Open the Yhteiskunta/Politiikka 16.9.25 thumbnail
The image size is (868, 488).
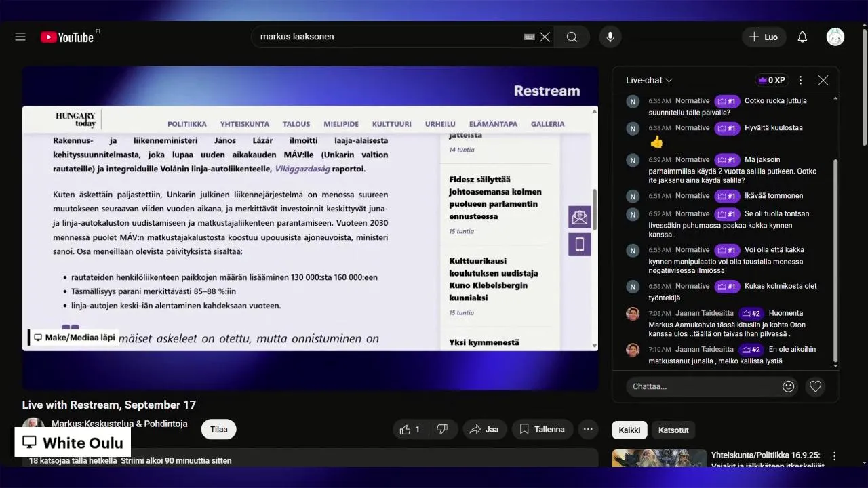[x=659, y=458]
